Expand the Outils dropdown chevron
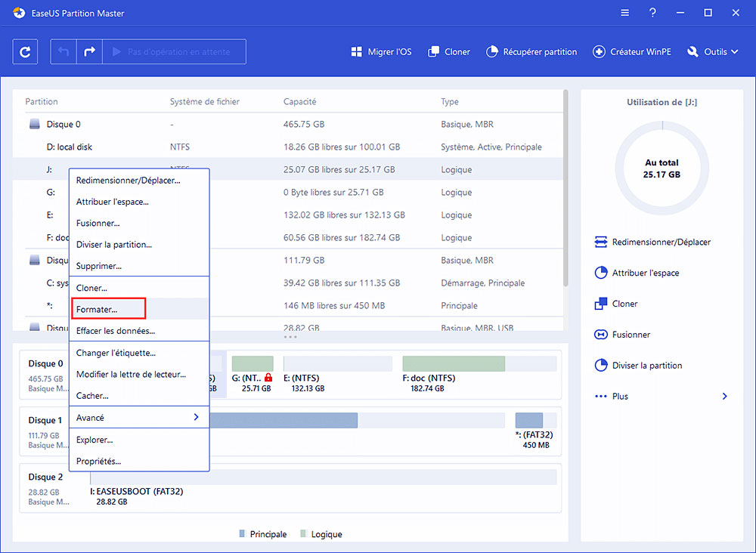The height and width of the screenshot is (553, 756). [734, 51]
